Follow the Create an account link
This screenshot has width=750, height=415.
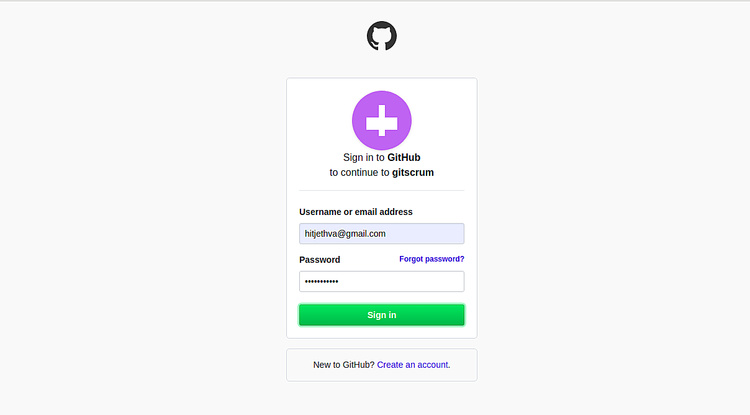[x=413, y=365]
